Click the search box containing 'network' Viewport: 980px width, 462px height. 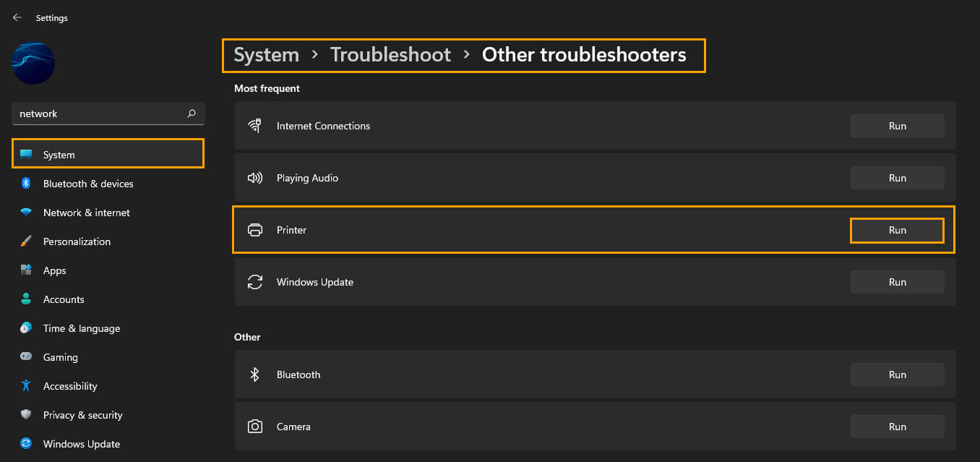pyautogui.click(x=108, y=114)
